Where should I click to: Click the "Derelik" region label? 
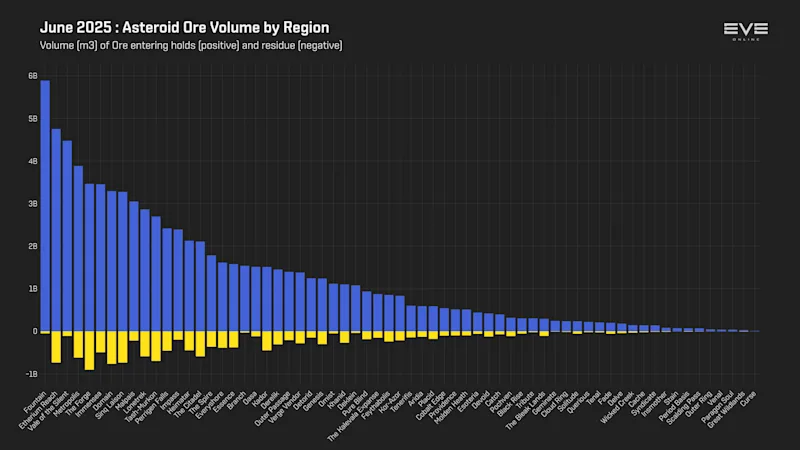(269, 402)
